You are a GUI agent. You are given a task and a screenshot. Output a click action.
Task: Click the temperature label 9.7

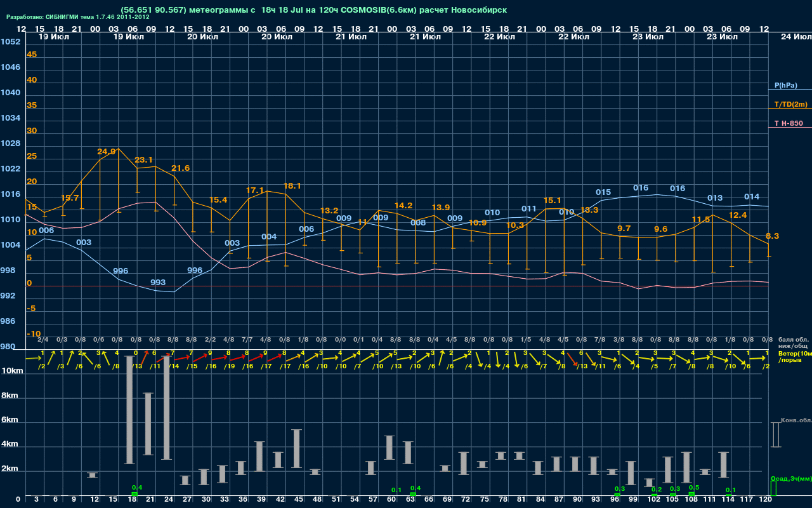coord(624,229)
